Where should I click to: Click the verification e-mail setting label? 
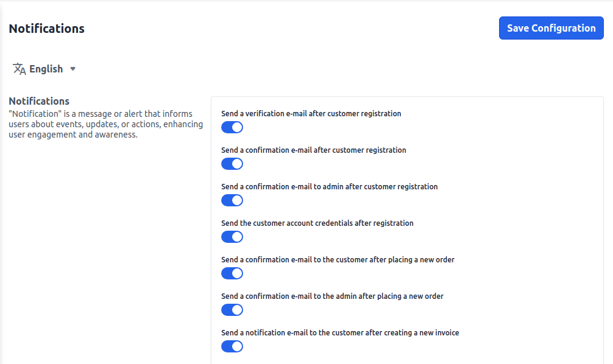point(311,113)
